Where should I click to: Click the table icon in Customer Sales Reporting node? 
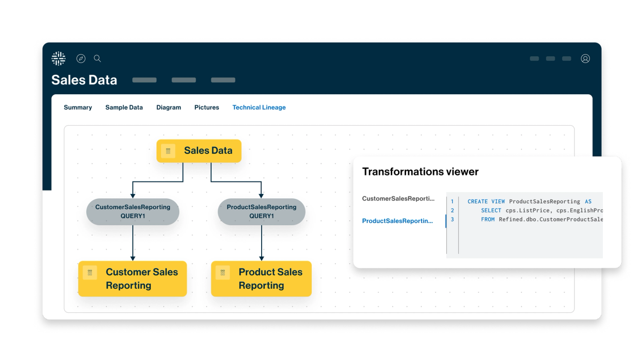tap(90, 273)
